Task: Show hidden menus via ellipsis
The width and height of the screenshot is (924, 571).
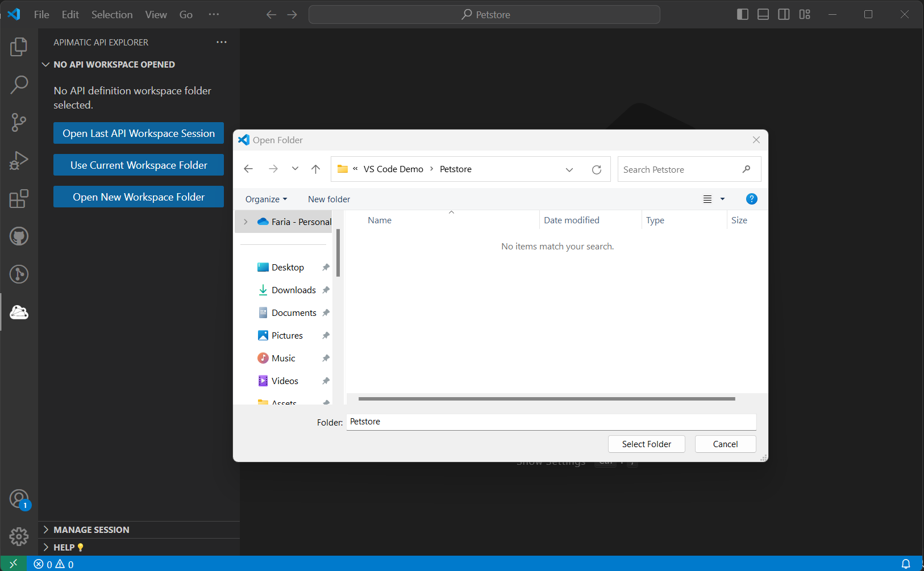Action: (x=214, y=14)
